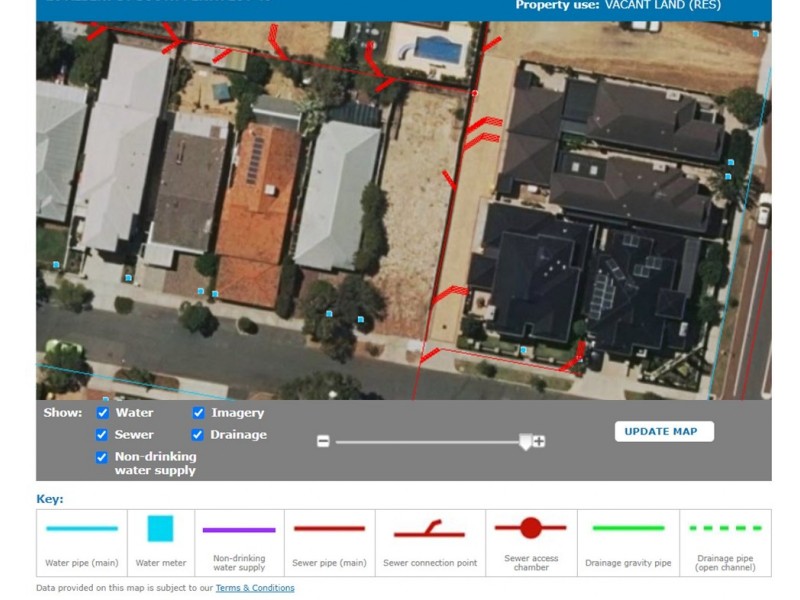Click the Sewer access chamber key symbol
Screen dimensions: 800x600
[x=531, y=528]
